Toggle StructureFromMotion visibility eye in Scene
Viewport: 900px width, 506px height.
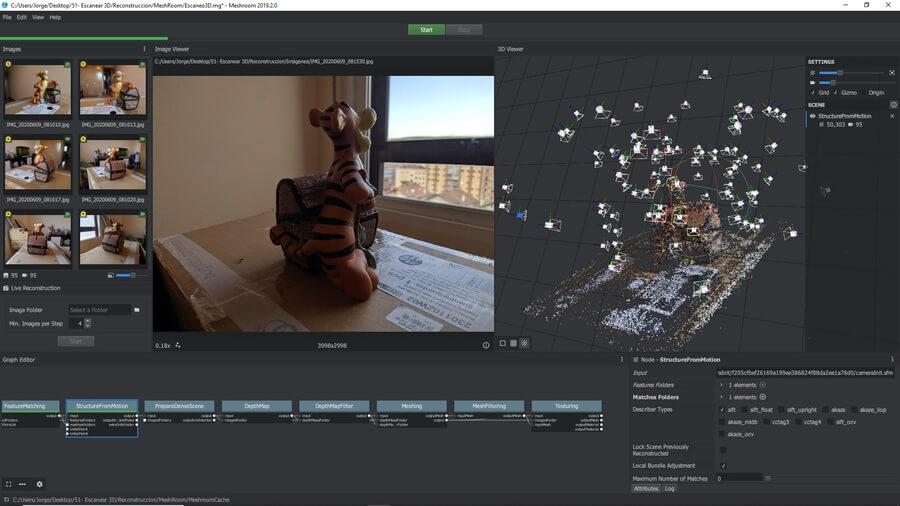tap(812, 116)
